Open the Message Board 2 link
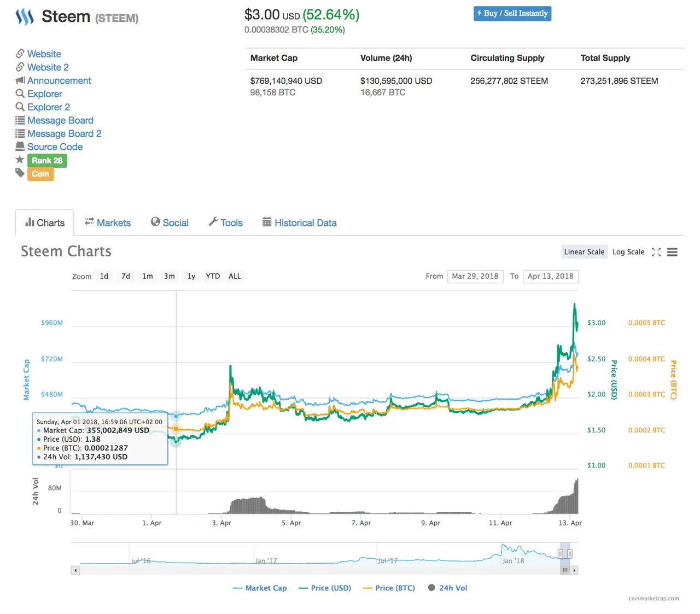This screenshot has height=614, width=700. click(x=64, y=133)
